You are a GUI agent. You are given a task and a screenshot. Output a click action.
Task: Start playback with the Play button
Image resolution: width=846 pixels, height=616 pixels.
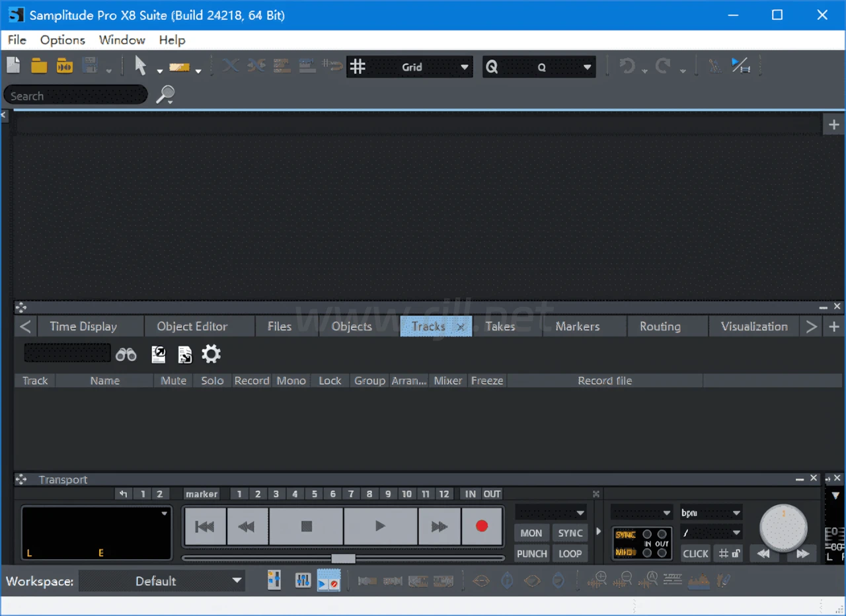click(380, 526)
